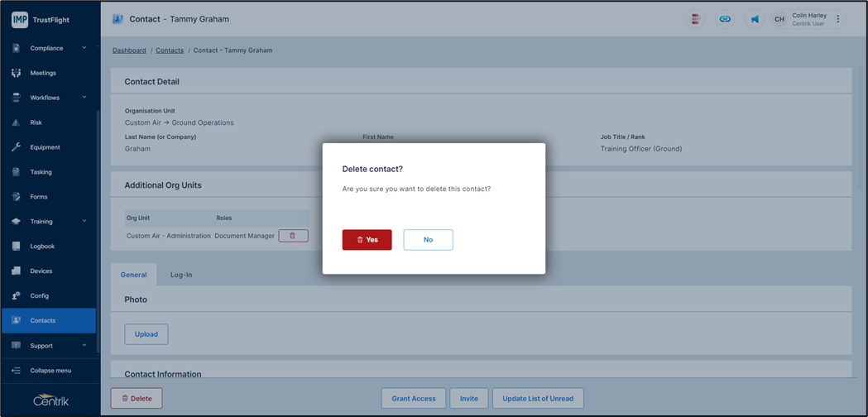Click the Invite button

point(469,398)
